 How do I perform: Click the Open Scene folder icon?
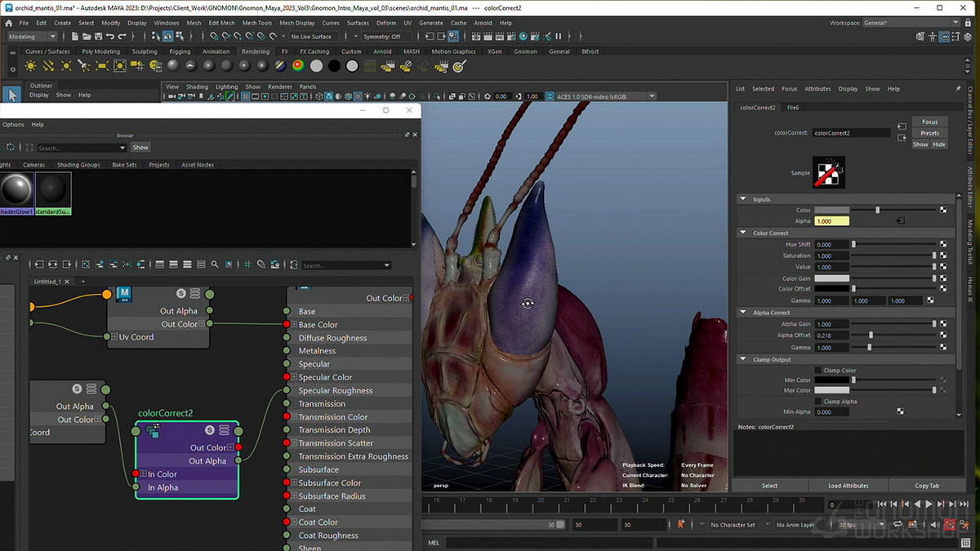click(x=87, y=37)
